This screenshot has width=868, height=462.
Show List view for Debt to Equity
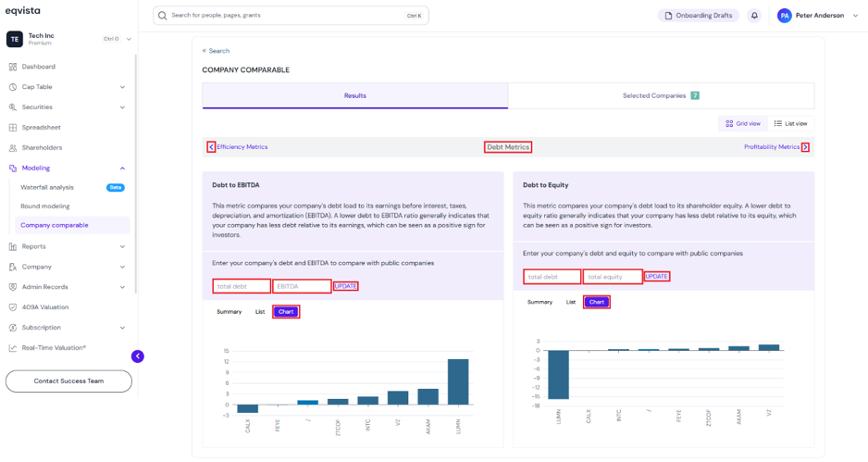point(571,302)
